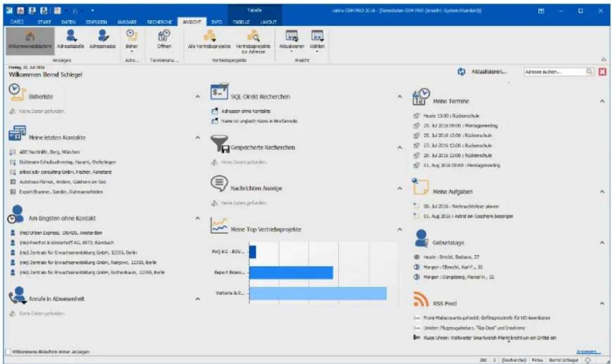Switch to the LAYOUT ribbon tab
The image size is (612, 364).
[x=268, y=22]
